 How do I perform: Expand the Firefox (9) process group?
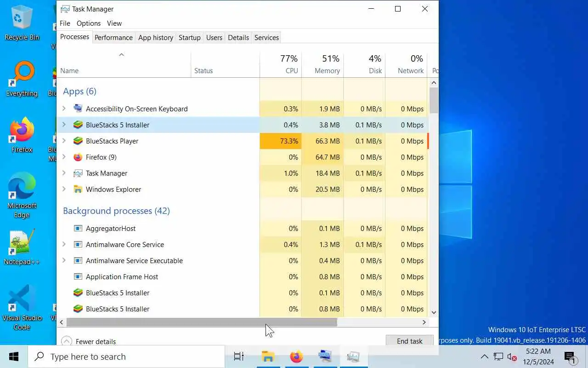64,157
